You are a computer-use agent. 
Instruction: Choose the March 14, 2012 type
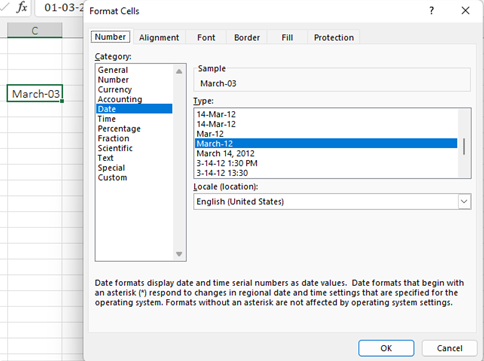(x=326, y=153)
